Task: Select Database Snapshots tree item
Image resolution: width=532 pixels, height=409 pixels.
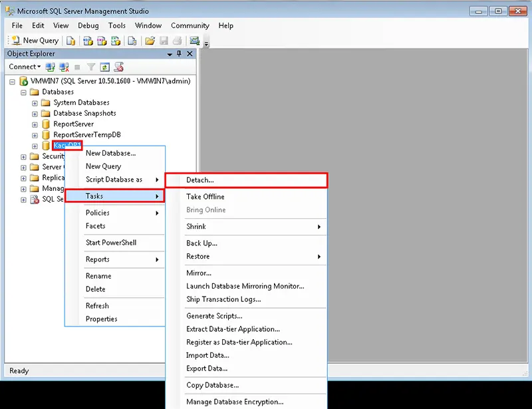Action: pyautogui.click(x=85, y=113)
